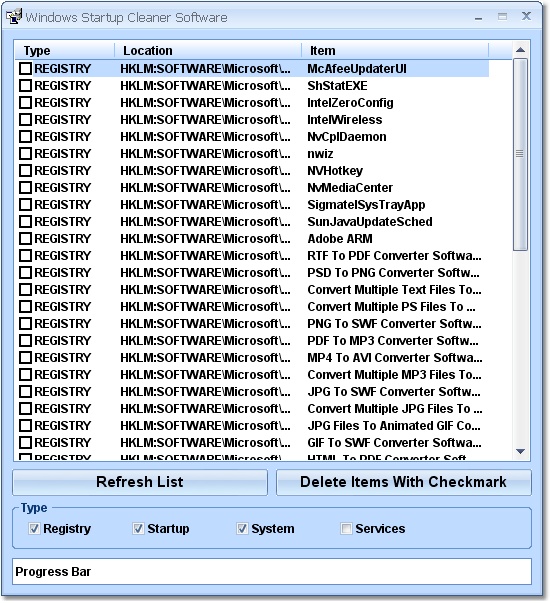This screenshot has width=550, height=603.
Task: Check the IntelZeroConfig row checkbox
Action: click(25, 103)
